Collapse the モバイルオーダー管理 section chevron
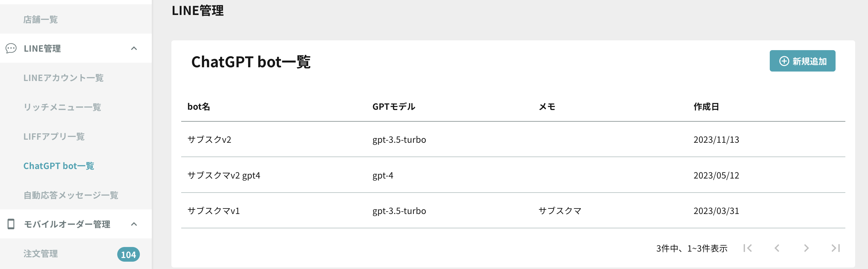This screenshot has height=269, width=868. (x=134, y=224)
